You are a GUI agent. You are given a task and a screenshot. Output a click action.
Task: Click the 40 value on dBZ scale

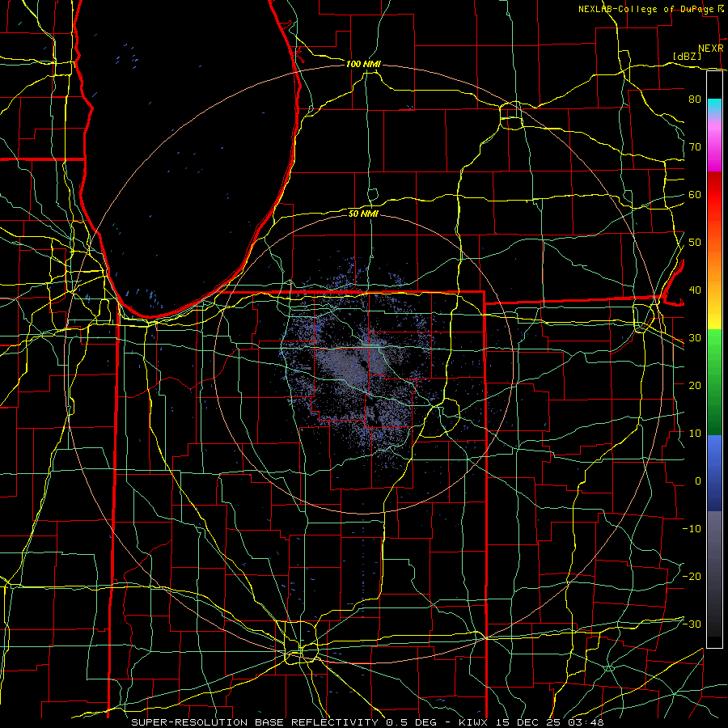click(x=695, y=290)
